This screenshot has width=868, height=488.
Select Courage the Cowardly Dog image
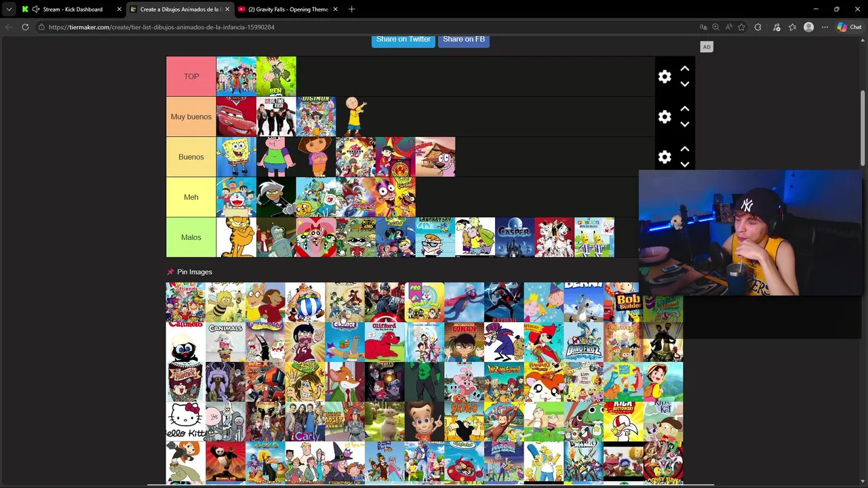pyautogui.click(x=435, y=157)
